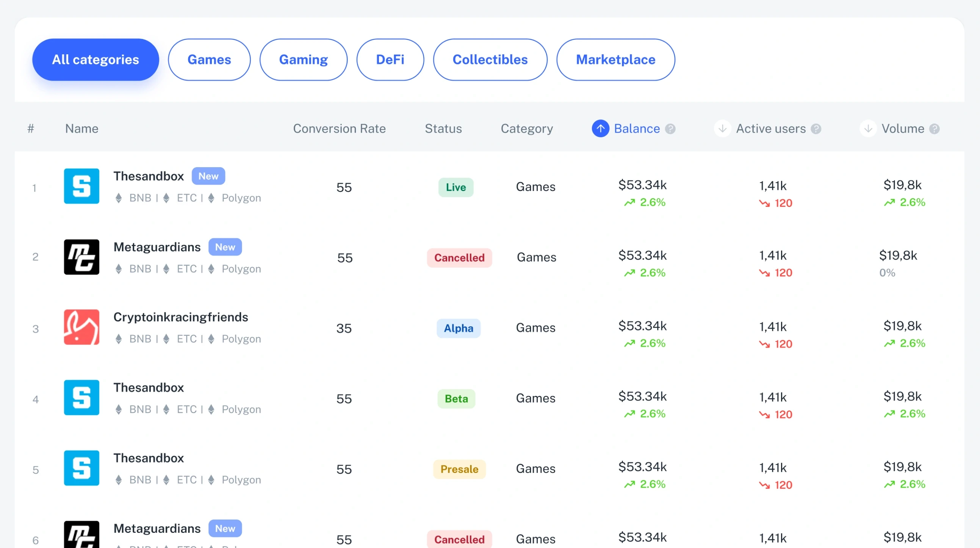Open the Active users help question mark
Image resolution: width=980 pixels, height=548 pixels.
click(816, 129)
